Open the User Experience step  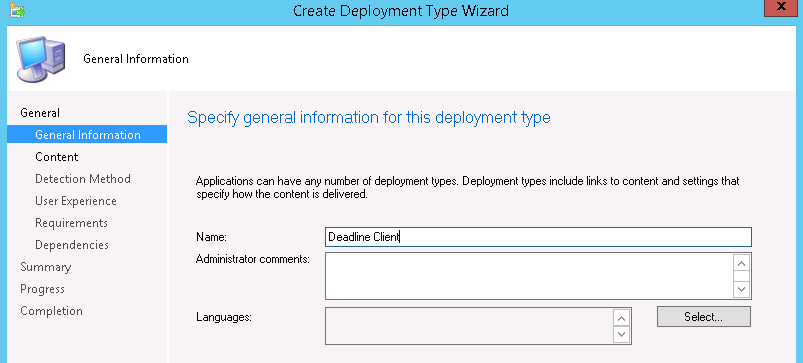[76, 201]
